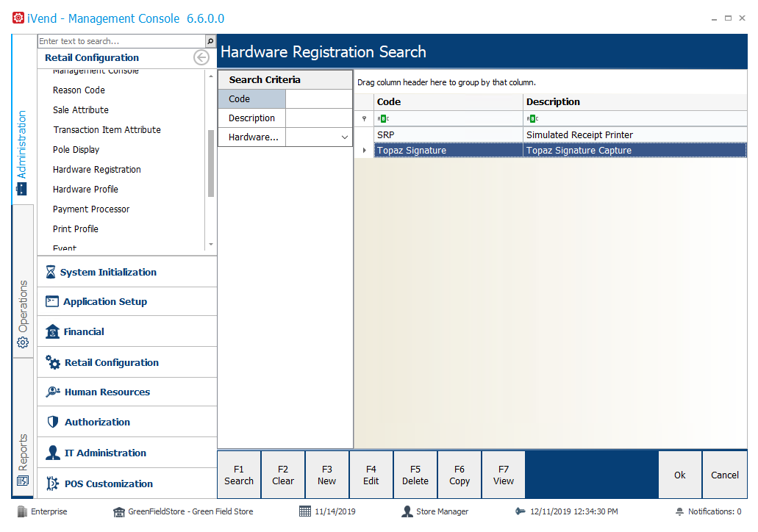Image resolution: width=758 pixels, height=532 pixels.
Task: Open the Human Resources section
Action: click(127, 392)
